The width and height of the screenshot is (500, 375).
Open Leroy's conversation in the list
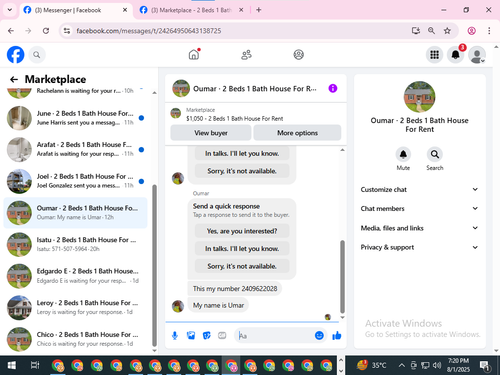[75, 307]
